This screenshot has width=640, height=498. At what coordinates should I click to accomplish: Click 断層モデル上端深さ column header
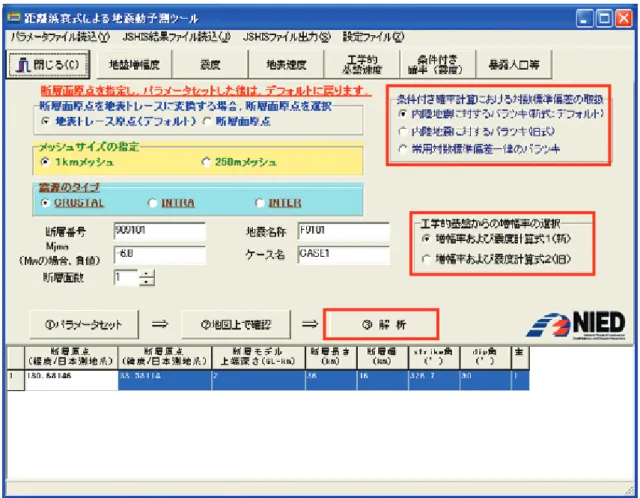point(258,357)
